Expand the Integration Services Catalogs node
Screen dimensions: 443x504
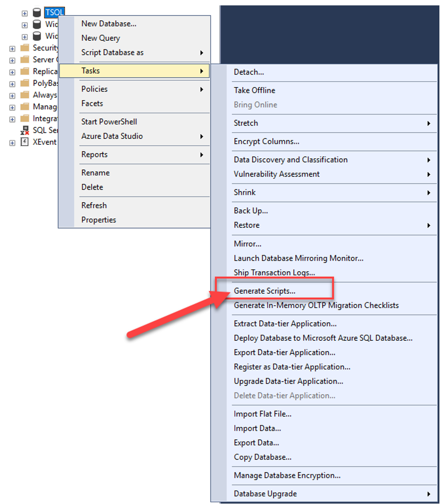click(x=12, y=118)
